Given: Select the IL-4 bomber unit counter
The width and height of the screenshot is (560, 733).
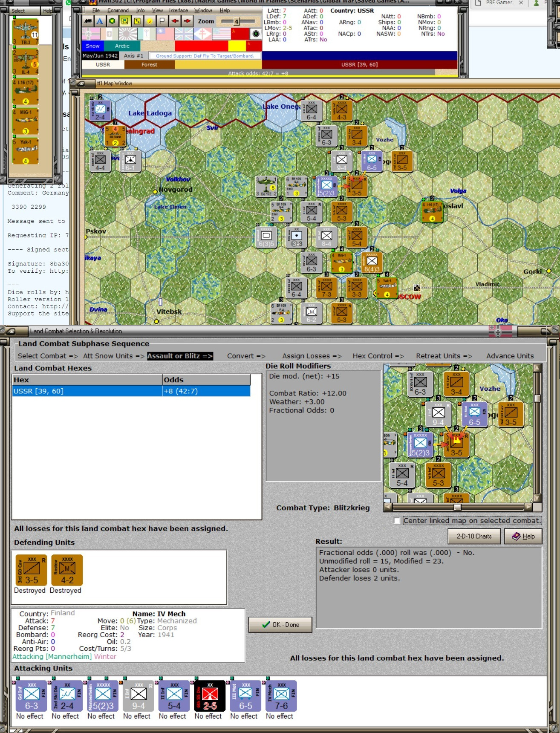Looking at the screenshot, I should [x=26, y=62].
